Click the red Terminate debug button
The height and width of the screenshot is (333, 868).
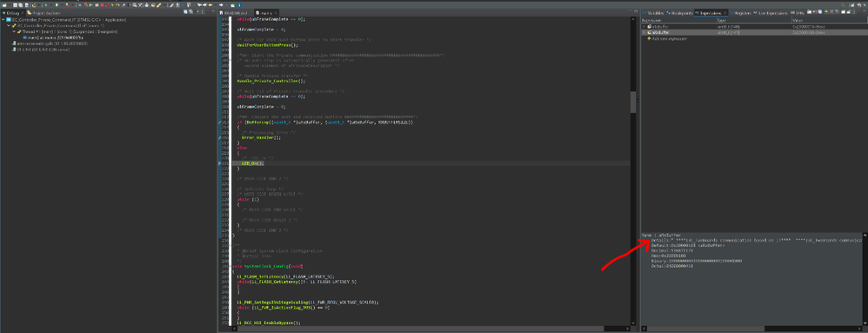pos(102,5)
